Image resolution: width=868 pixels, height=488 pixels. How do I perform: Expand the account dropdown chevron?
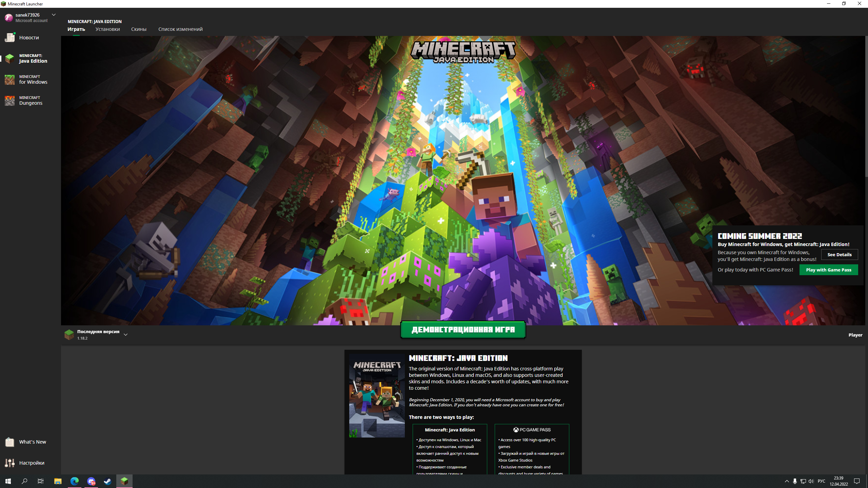coord(54,15)
